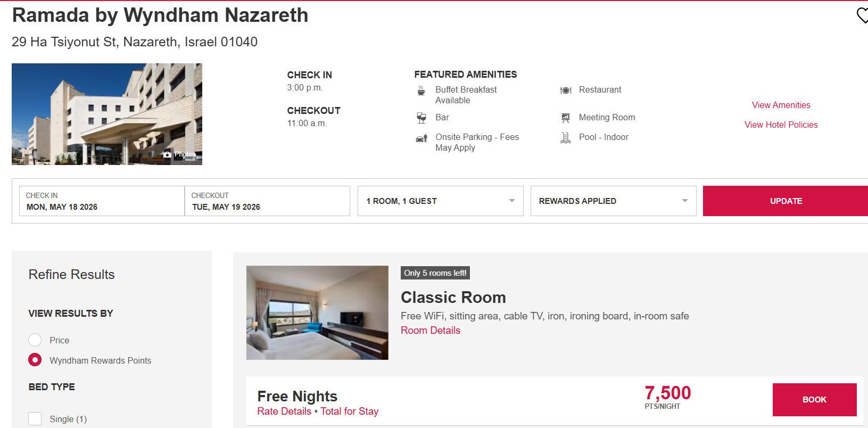Open View Hotel Policies link

781,125
